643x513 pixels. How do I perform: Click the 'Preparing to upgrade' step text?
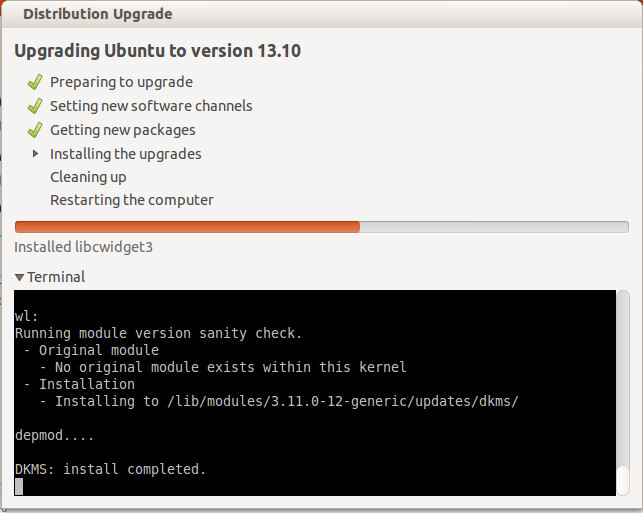121,82
